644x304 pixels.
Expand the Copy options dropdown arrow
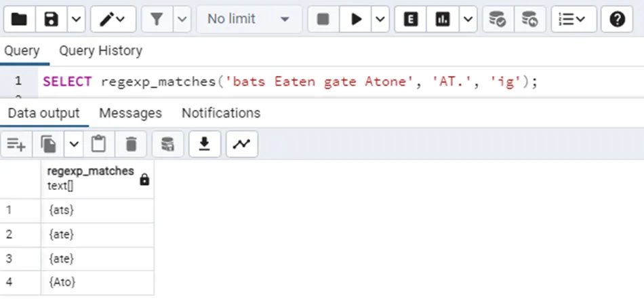tap(74, 144)
